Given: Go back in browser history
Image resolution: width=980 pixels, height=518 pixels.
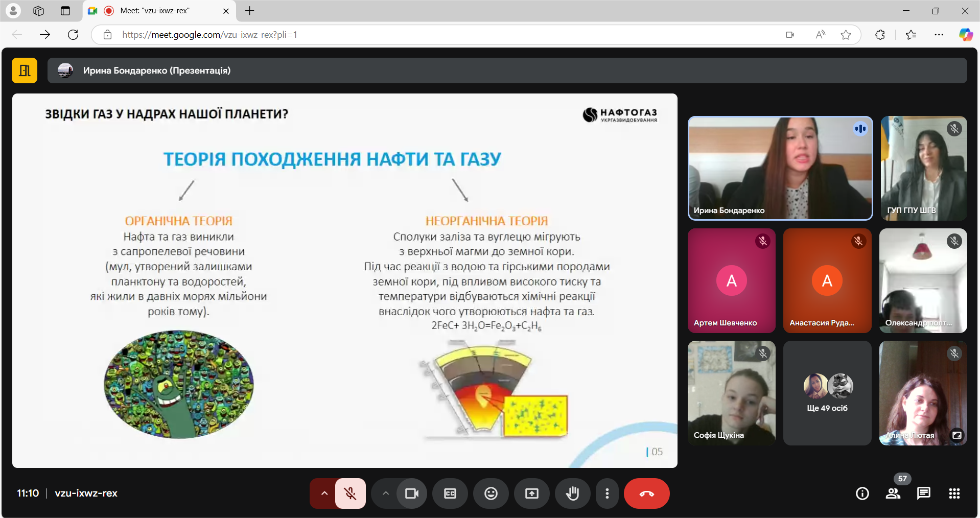Looking at the screenshot, I should click(x=17, y=35).
